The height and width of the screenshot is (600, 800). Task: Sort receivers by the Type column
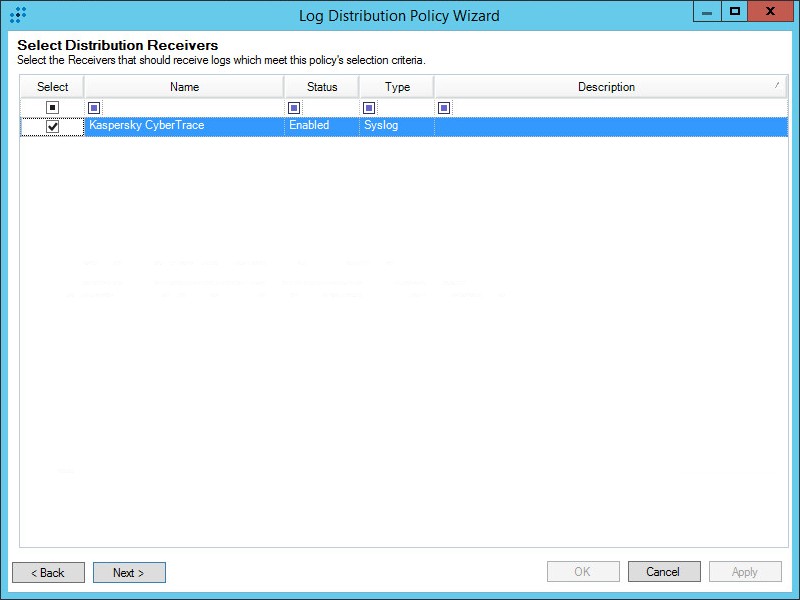tap(396, 86)
